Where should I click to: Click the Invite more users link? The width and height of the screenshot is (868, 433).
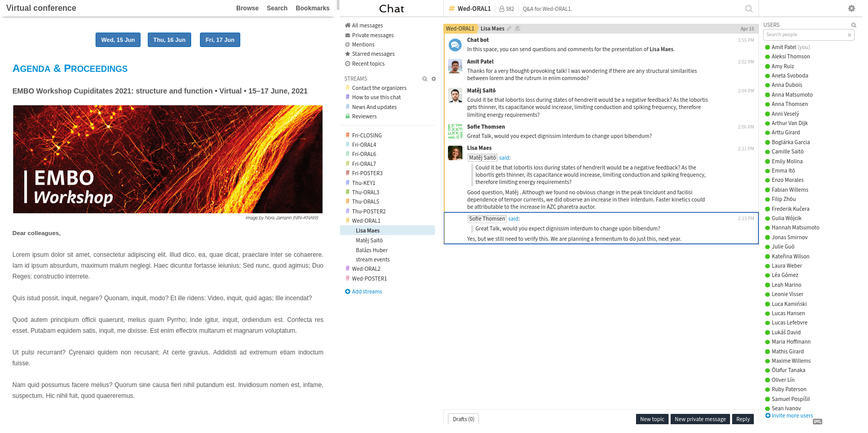click(792, 416)
